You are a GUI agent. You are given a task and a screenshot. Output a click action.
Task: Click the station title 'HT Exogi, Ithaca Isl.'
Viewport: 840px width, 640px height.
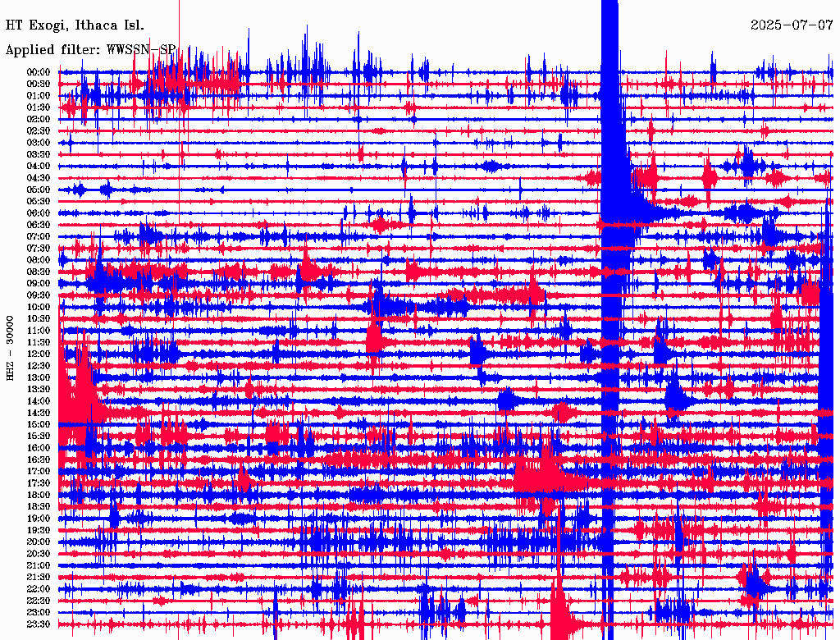[75, 25]
